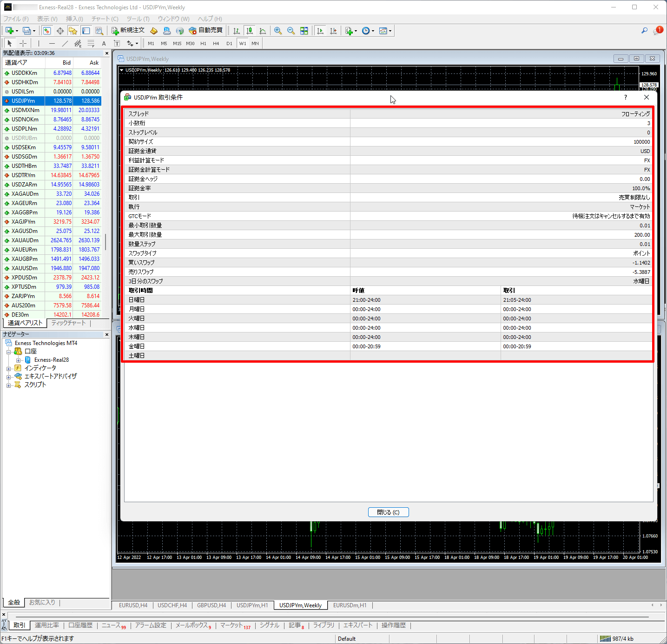Open the profiles toolbar icon

[28, 31]
